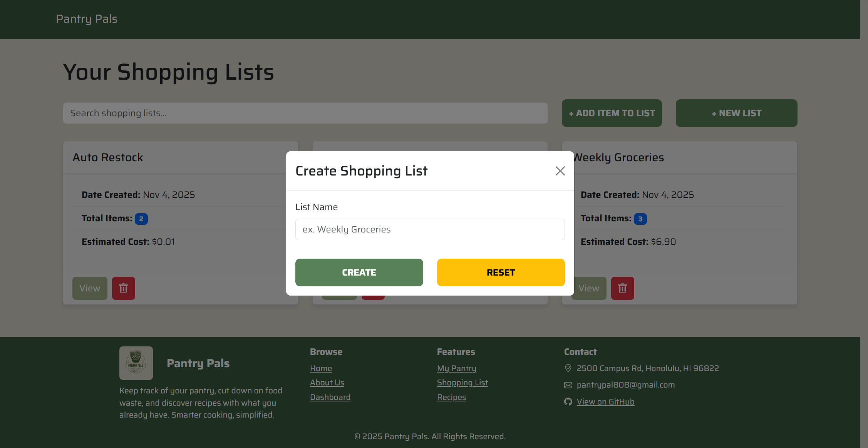Click the email envelope icon in Contact section
Screen dimensions: 868x448
568,385
